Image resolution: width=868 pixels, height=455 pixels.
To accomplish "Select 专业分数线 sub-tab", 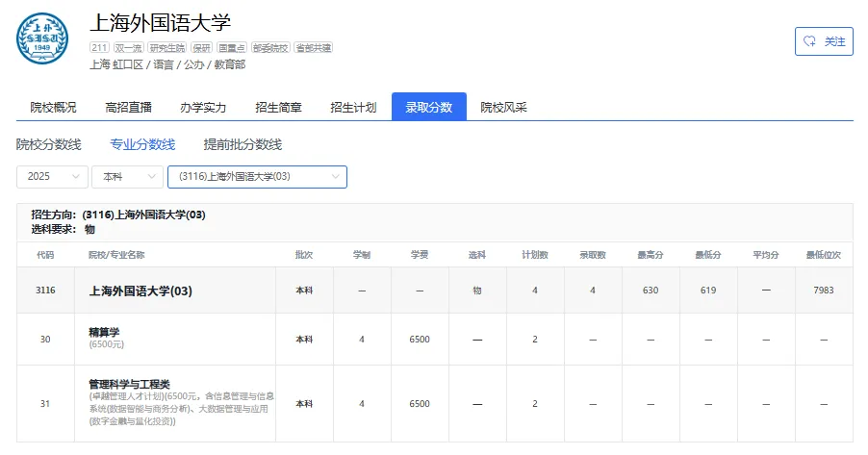I will point(142,144).
